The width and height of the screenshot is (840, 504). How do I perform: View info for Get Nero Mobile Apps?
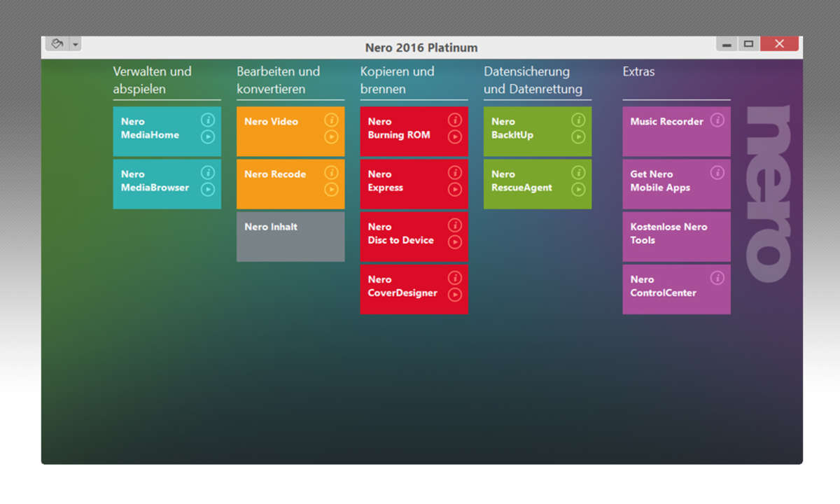tap(717, 172)
